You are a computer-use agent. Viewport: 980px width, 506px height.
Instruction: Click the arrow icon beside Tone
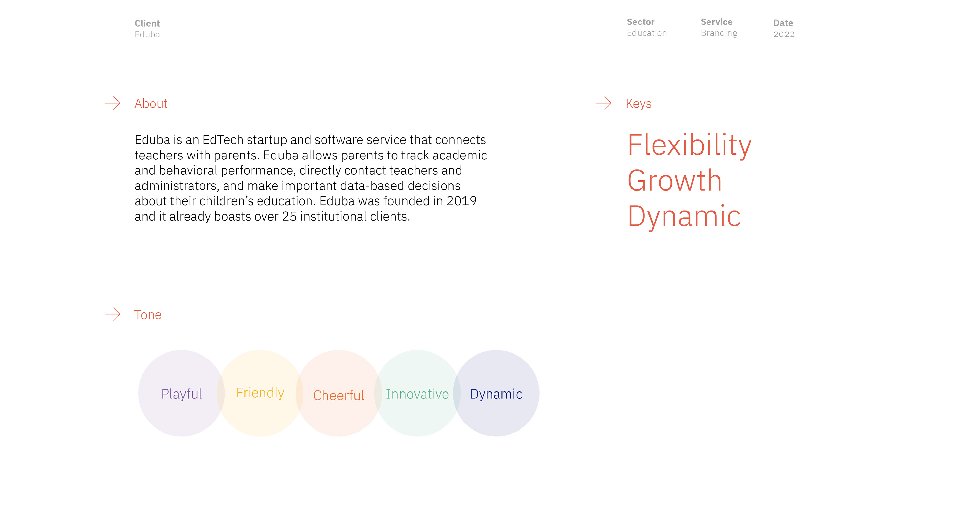coord(113,314)
